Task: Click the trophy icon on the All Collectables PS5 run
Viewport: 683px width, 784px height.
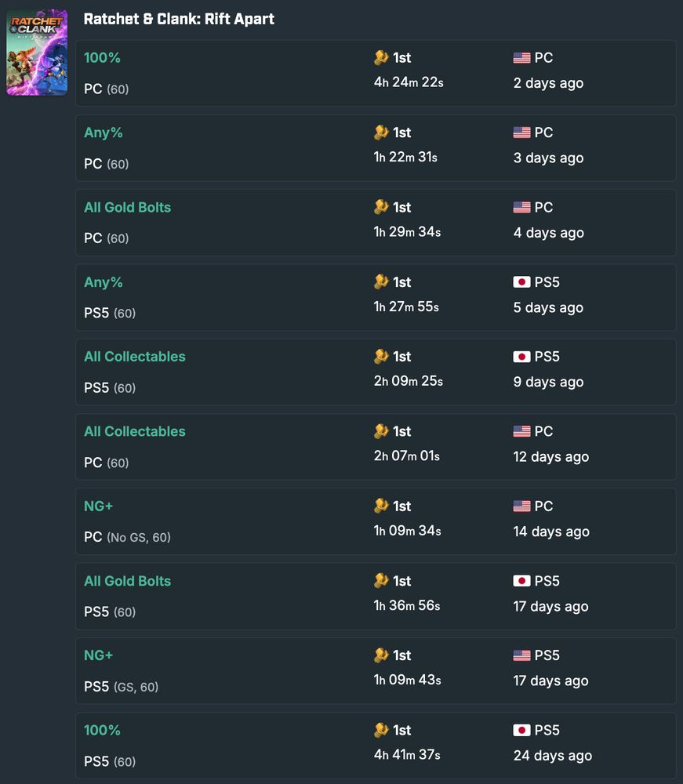Action: click(381, 357)
